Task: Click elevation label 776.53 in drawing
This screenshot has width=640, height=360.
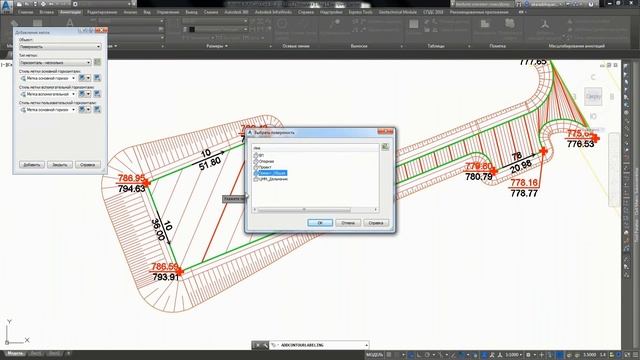Action: click(x=580, y=144)
